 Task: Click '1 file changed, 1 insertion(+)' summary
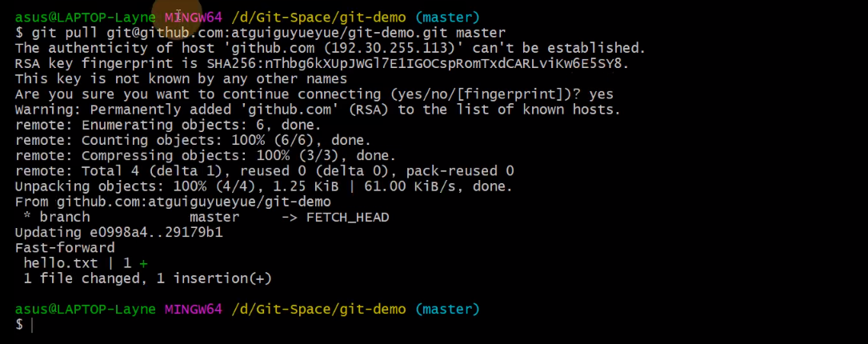pyautogui.click(x=147, y=278)
